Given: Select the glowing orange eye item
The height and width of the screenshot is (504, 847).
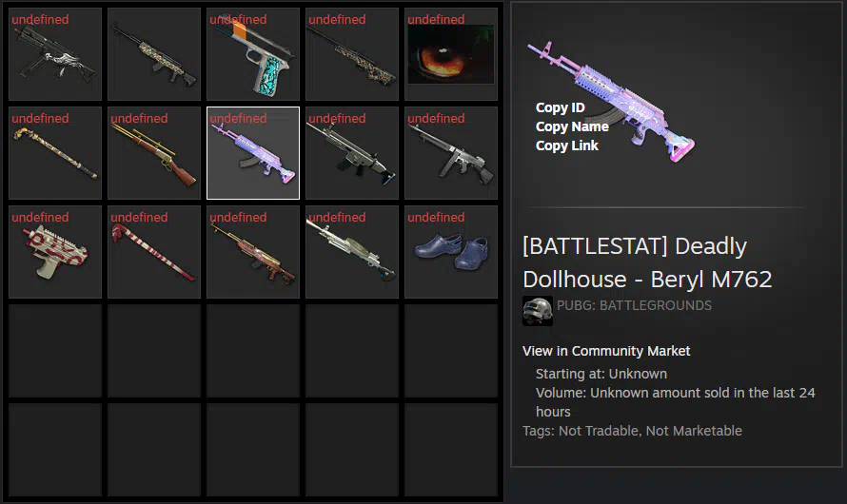Looking at the screenshot, I should point(450,54).
